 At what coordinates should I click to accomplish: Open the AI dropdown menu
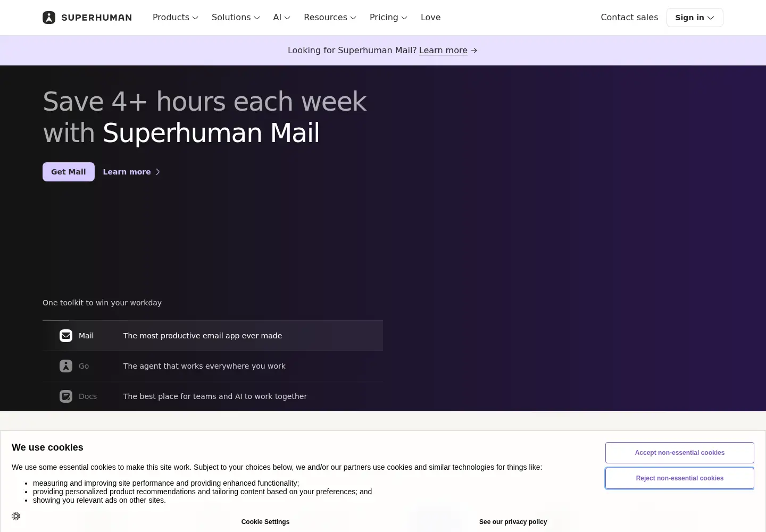[282, 18]
